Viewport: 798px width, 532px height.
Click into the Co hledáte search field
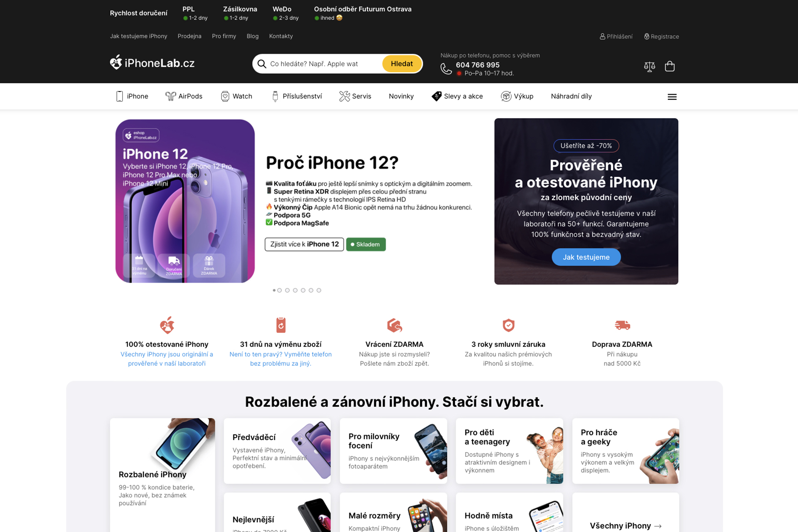[324, 64]
